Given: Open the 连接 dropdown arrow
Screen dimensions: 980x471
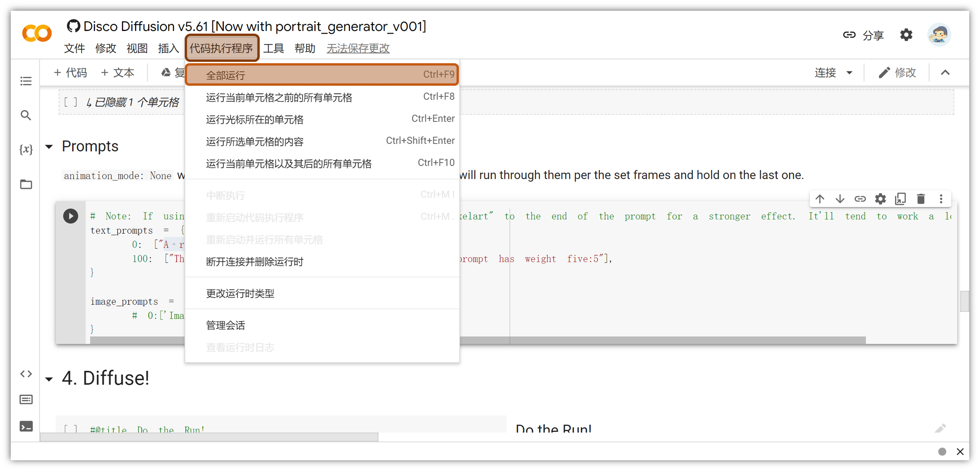Looking at the screenshot, I should coord(849,73).
